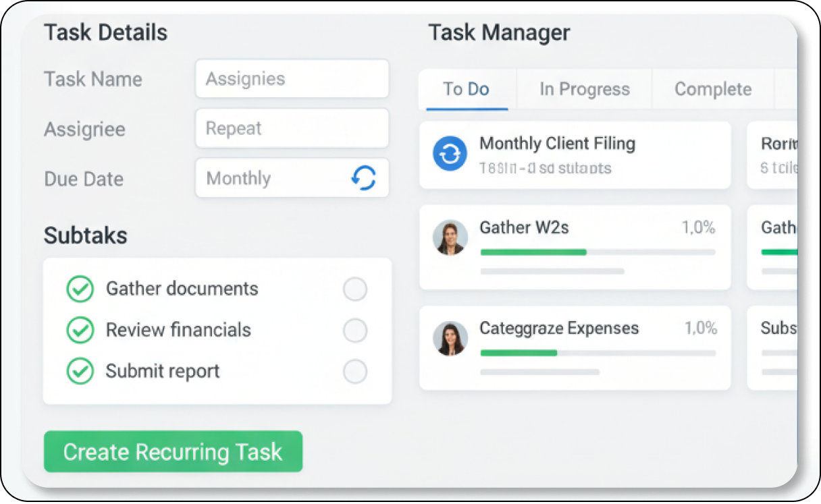Click green checkmark beside Review financials
Screen dimensions: 821x504
(x=80, y=330)
